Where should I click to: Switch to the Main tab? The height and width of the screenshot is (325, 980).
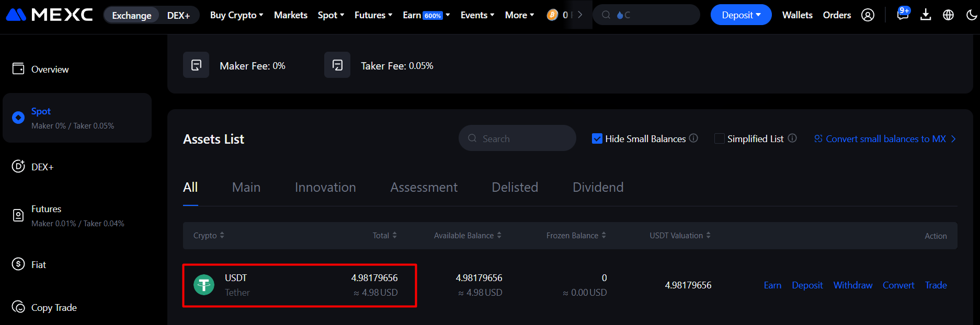coord(246,187)
